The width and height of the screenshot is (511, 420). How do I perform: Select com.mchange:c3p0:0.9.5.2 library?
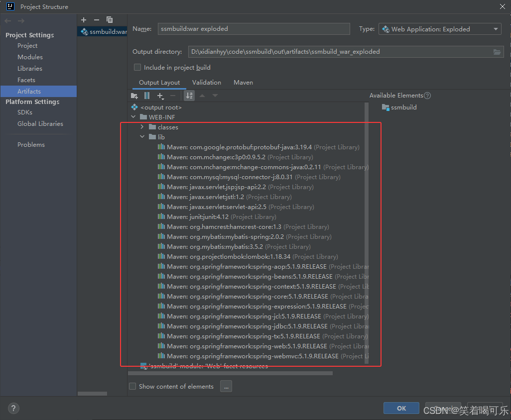click(x=235, y=157)
